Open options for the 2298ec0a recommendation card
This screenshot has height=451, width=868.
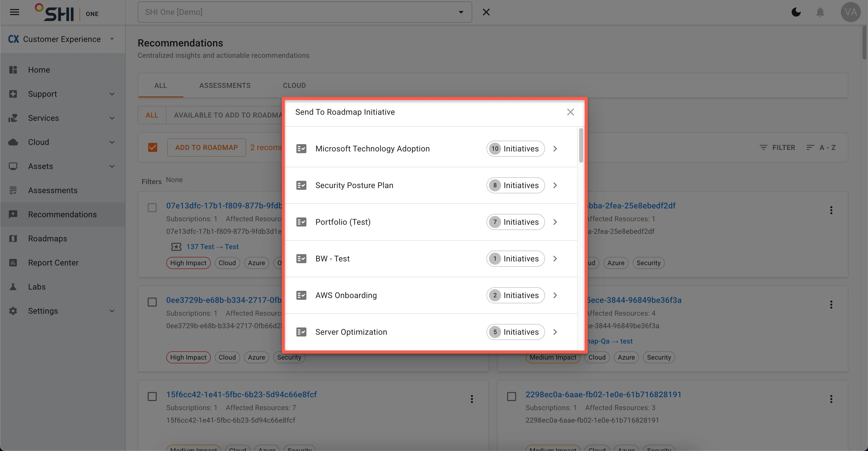[831, 399]
